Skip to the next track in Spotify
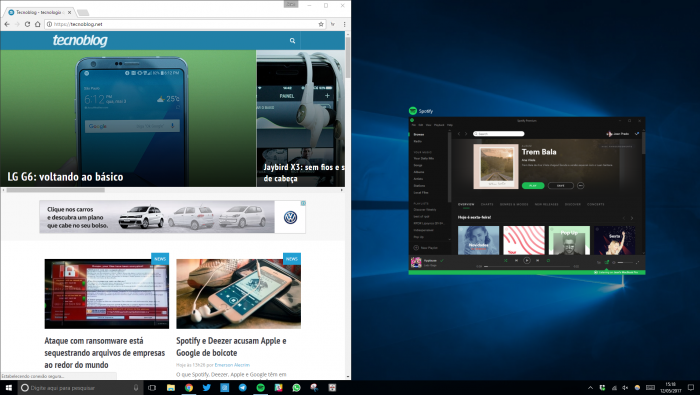 pos(538,260)
